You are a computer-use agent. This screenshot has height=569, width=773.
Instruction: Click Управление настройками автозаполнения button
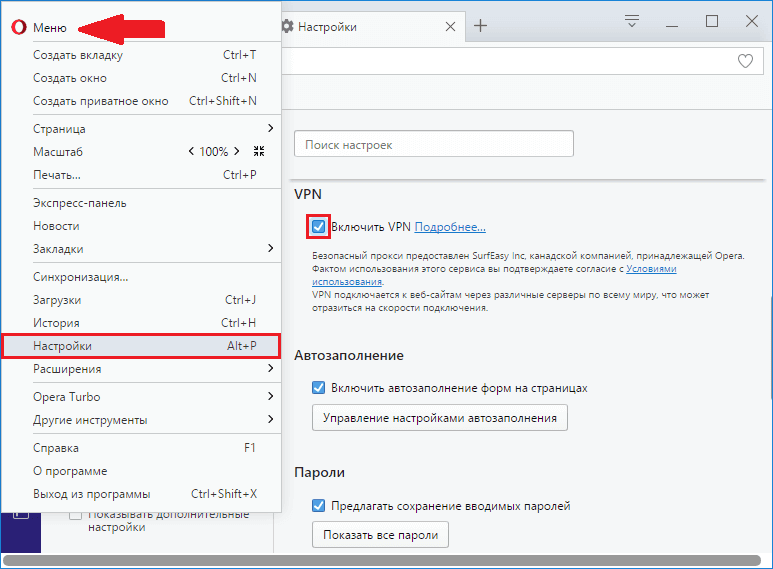pos(440,418)
